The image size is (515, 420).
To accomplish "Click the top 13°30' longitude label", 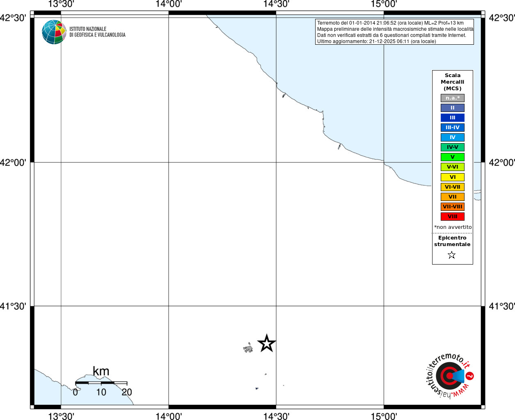I will (x=61, y=4).
